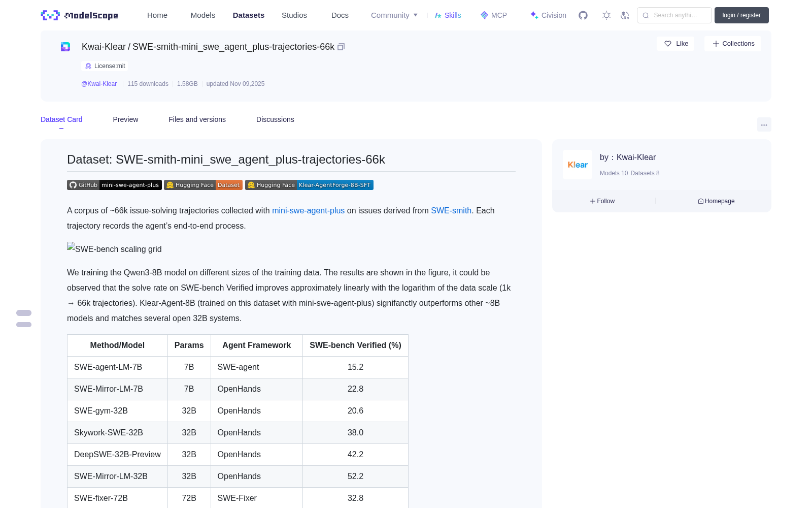Copy dataset name with the copy icon
Screen dimensions: 812x508
tap(341, 47)
